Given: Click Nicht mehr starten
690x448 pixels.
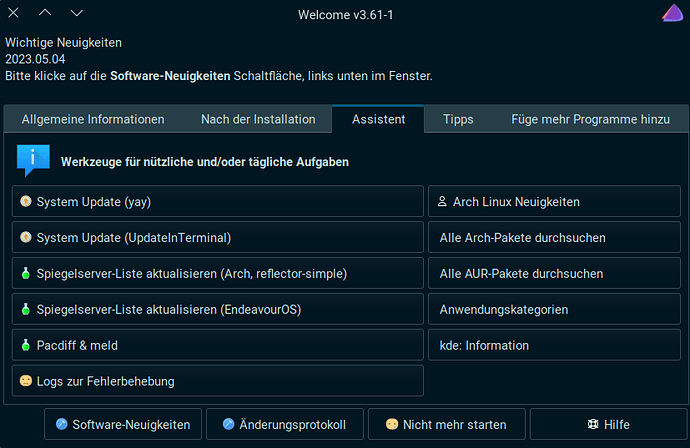Looking at the screenshot, I should pos(447,424).
